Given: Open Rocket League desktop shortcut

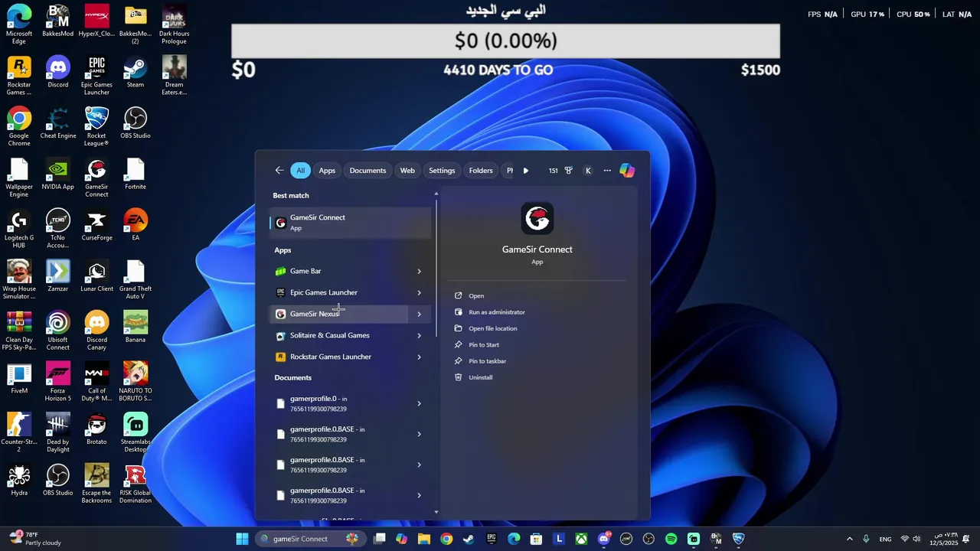Looking at the screenshot, I should pyautogui.click(x=96, y=127).
